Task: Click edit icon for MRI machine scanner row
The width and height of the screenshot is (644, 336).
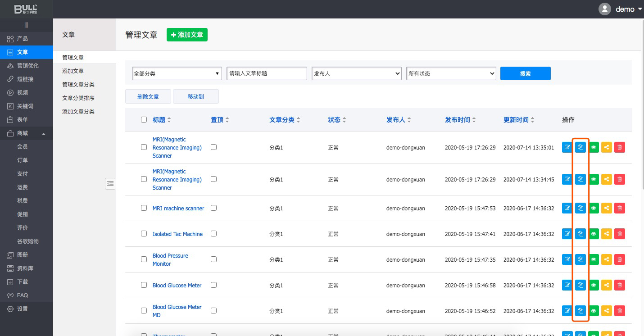Action: [567, 208]
